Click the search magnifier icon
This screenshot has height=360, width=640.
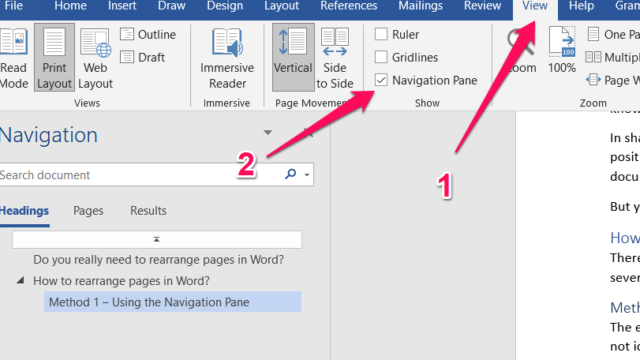[x=291, y=174]
